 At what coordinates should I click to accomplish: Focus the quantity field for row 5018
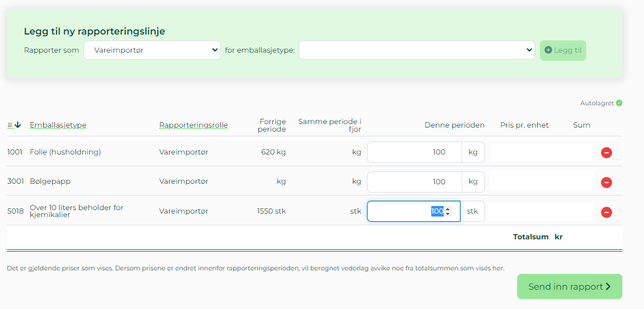pyautogui.click(x=403, y=211)
